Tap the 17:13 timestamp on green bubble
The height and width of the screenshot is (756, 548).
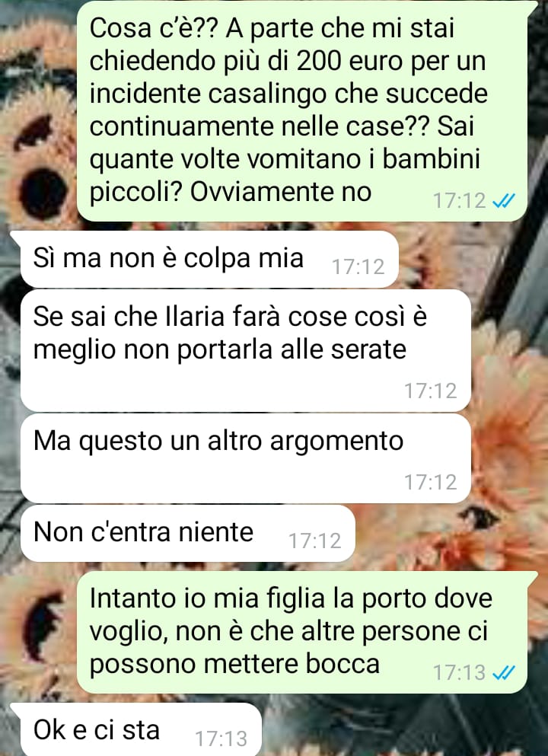[x=459, y=672]
